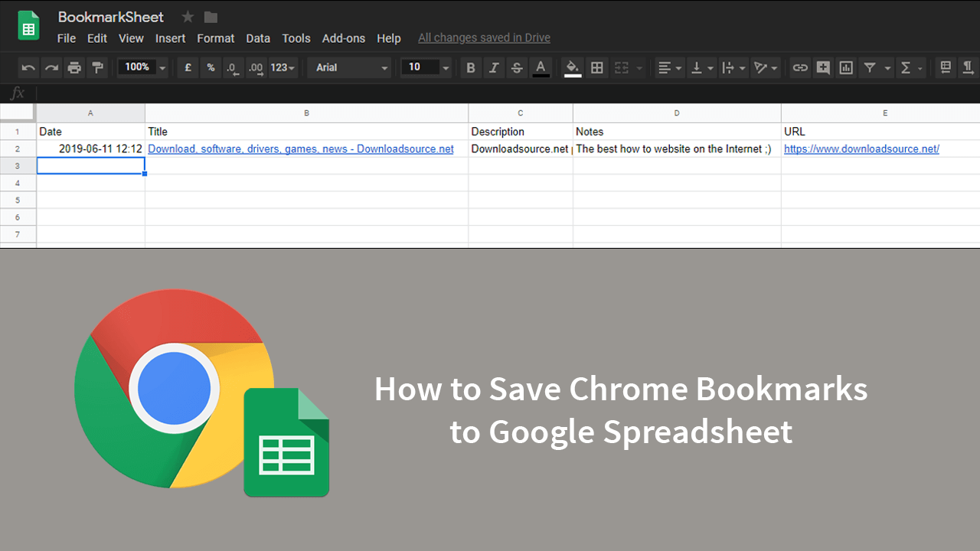
Task: Select the cell with 2019-06-11 12:12
Action: [x=90, y=148]
